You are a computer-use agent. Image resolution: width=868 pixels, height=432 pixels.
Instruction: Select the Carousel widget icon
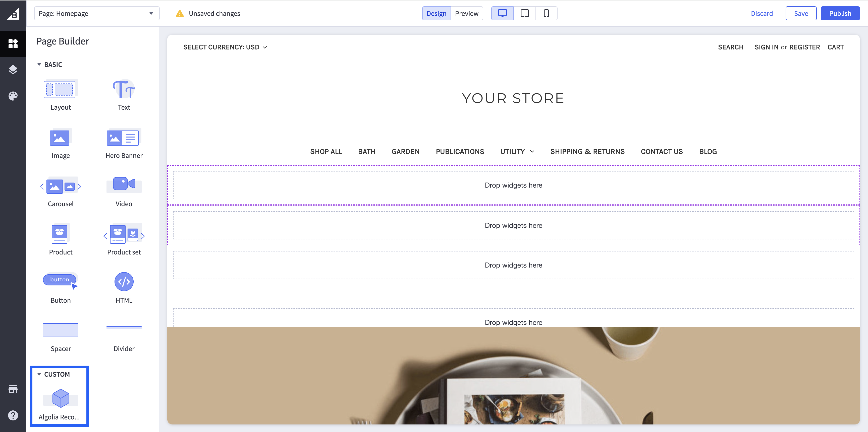60,186
